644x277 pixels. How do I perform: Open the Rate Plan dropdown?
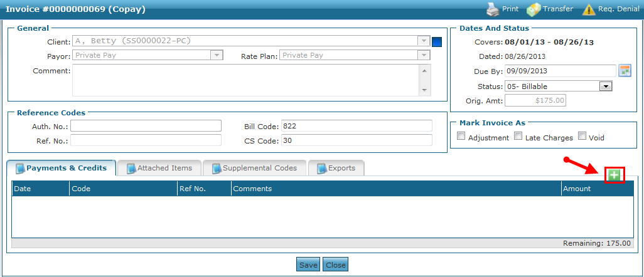point(424,55)
